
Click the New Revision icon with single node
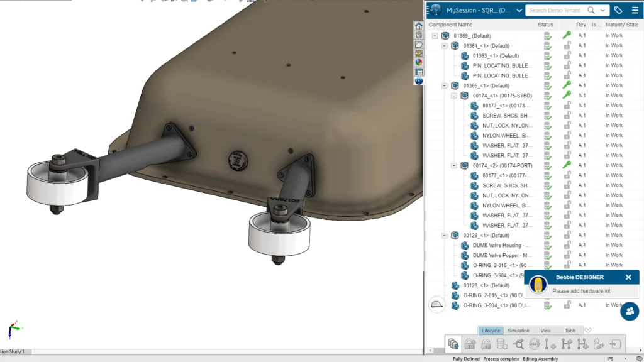tap(550, 344)
